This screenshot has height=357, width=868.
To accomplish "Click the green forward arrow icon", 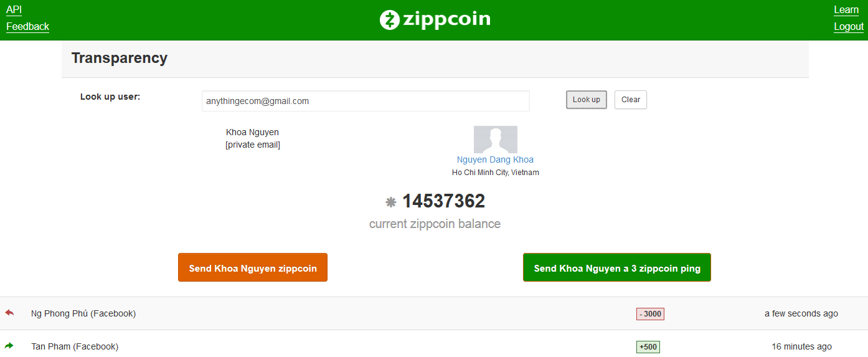I will (9, 346).
